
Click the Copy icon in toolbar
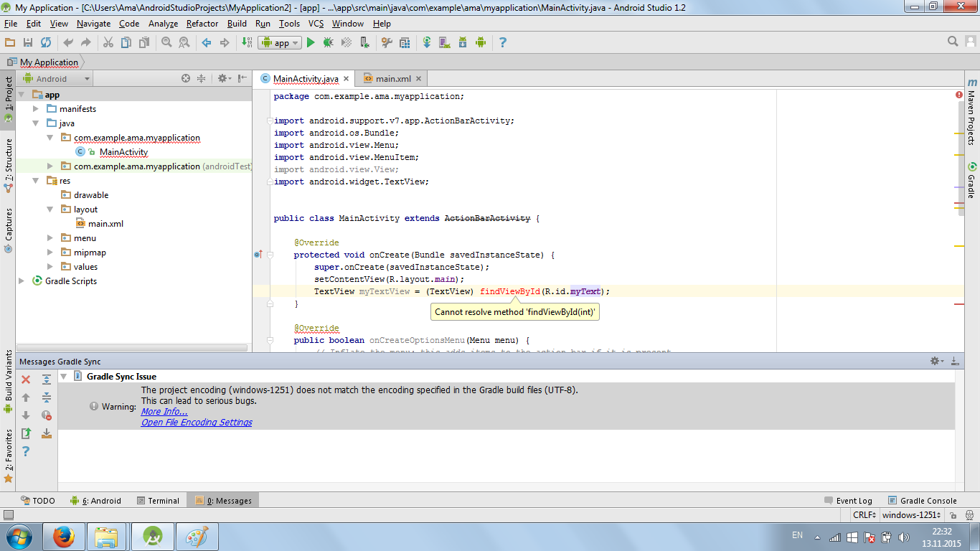coord(126,42)
